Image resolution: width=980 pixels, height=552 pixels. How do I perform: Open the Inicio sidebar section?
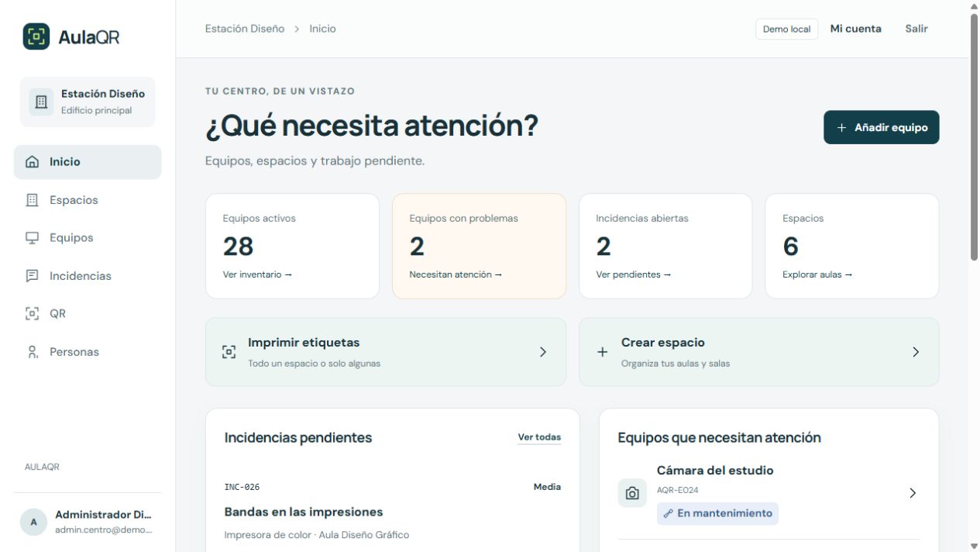click(x=88, y=162)
